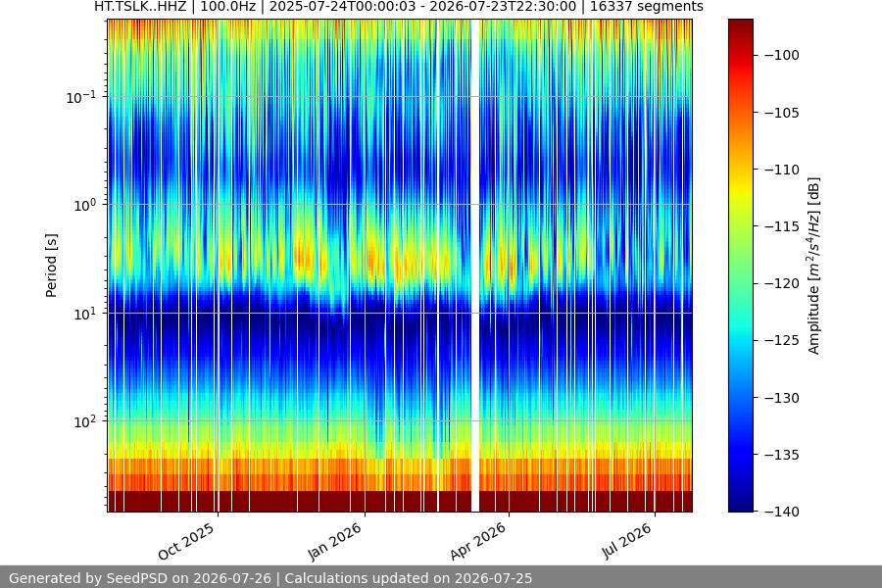Image resolution: width=882 pixels, height=588 pixels.
Task: Click the start time '2025-07-24T00:00:03' text
Action: coord(343,6)
